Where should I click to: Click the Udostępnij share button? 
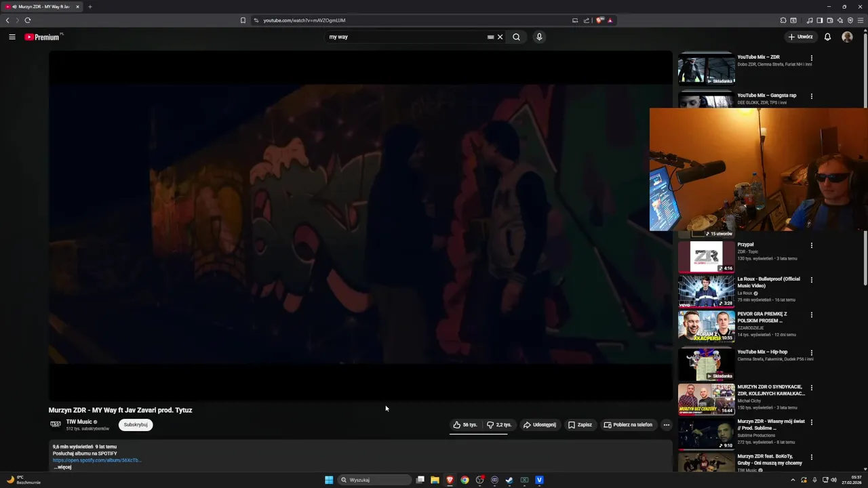click(540, 425)
